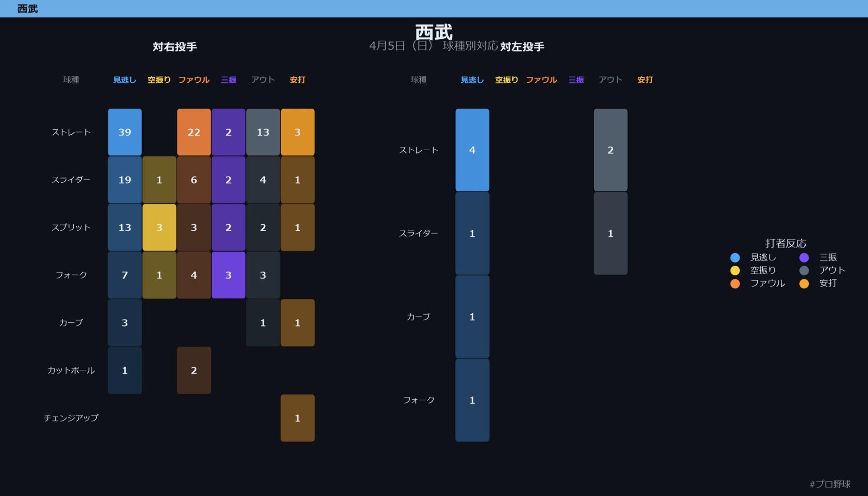
Task: Select the カットボール 見逃し cell showing 1
Action: (x=125, y=370)
